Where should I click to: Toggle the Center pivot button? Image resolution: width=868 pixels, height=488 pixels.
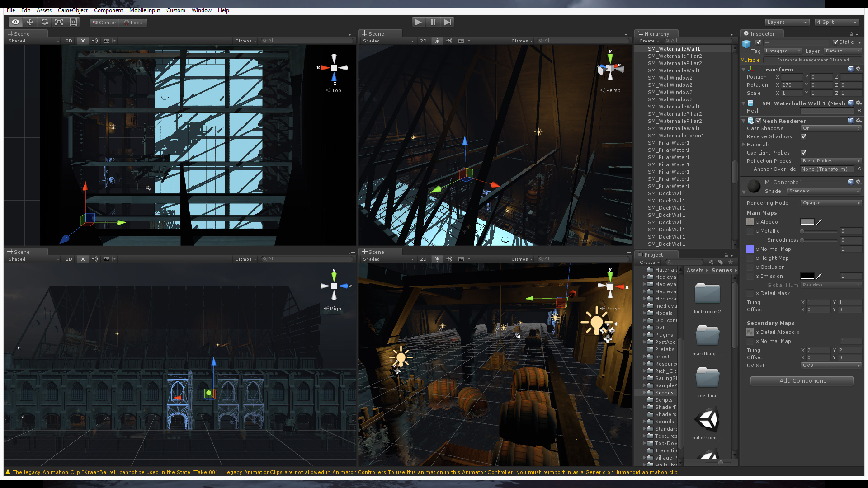pyautogui.click(x=104, y=23)
